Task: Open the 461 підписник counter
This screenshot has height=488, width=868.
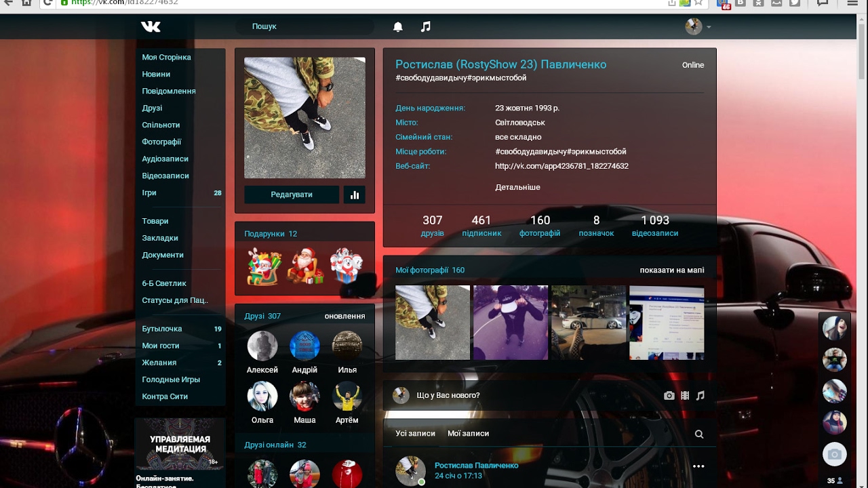Action: [x=481, y=226]
